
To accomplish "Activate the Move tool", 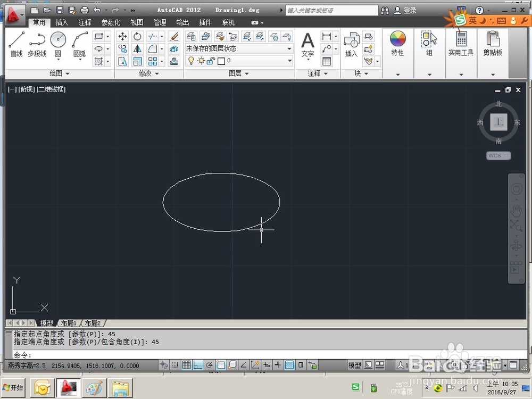I will point(122,36).
